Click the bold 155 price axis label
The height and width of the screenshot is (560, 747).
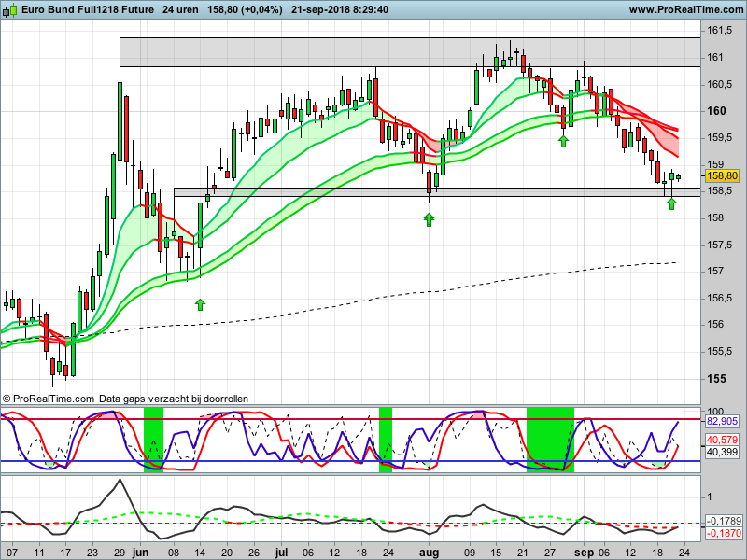pyautogui.click(x=716, y=379)
